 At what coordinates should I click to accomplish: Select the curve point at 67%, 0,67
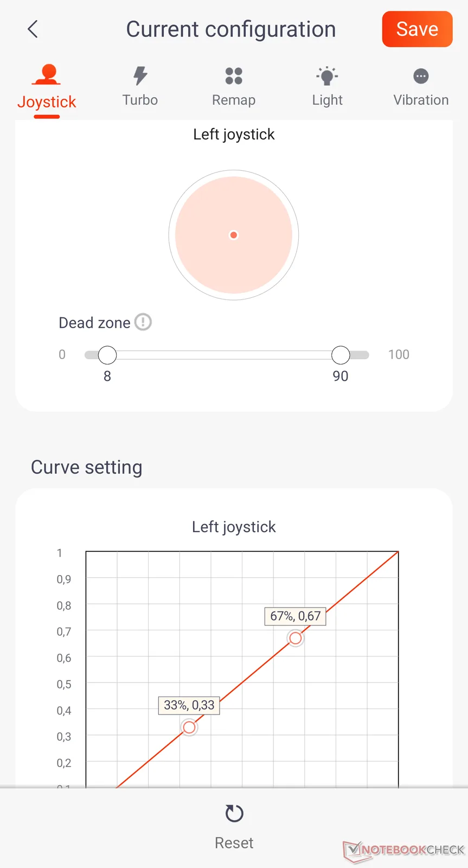pyautogui.click(x=296, y=638)
